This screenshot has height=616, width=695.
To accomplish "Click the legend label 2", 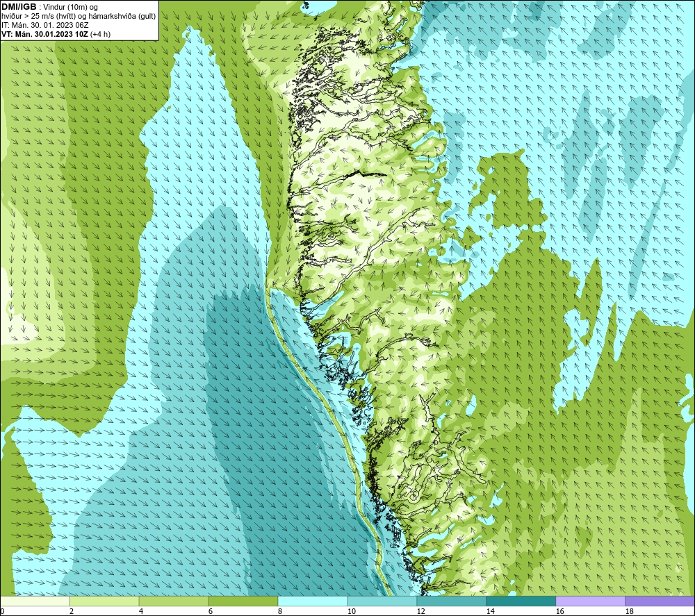I will click(x=72, y=611).
